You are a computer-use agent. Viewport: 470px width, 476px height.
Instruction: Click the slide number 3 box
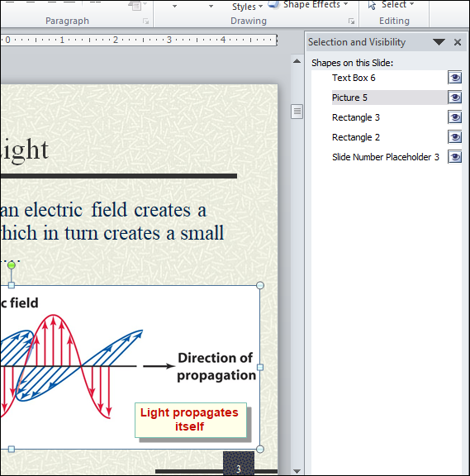(x=239, y=464)
